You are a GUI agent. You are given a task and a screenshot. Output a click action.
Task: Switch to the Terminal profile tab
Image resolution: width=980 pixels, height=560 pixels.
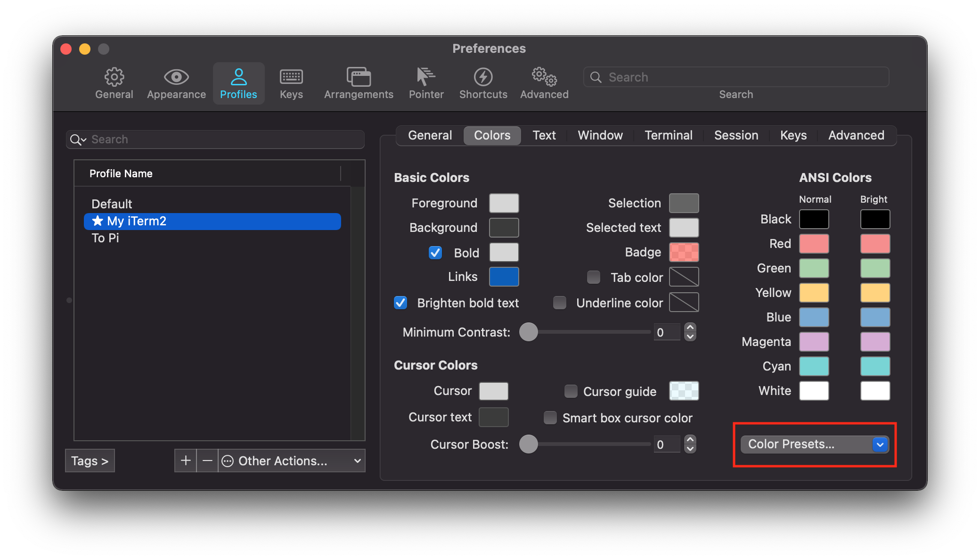[668, 135]
